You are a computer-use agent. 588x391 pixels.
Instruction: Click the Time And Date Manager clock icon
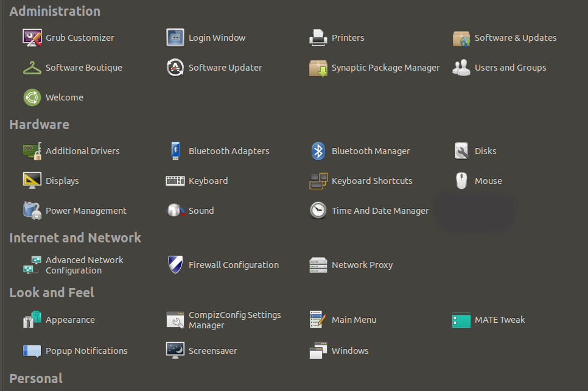pyautogui.click(x=318, y=211)
